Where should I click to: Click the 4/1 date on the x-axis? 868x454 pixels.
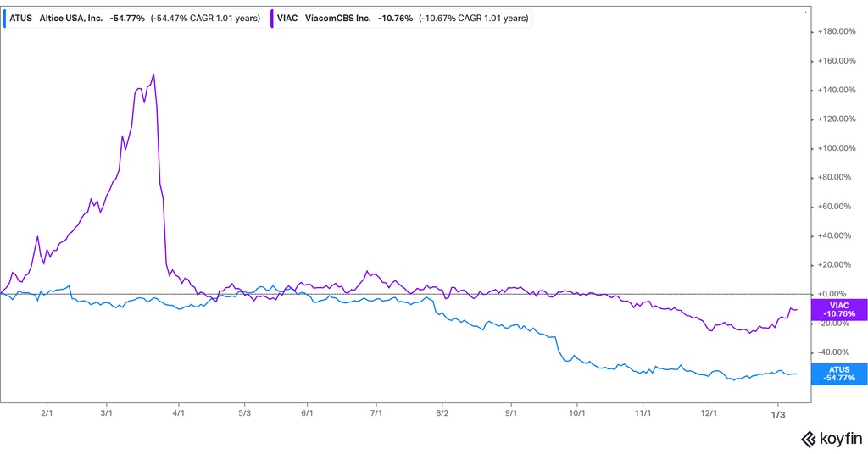(x=179, y=413)
